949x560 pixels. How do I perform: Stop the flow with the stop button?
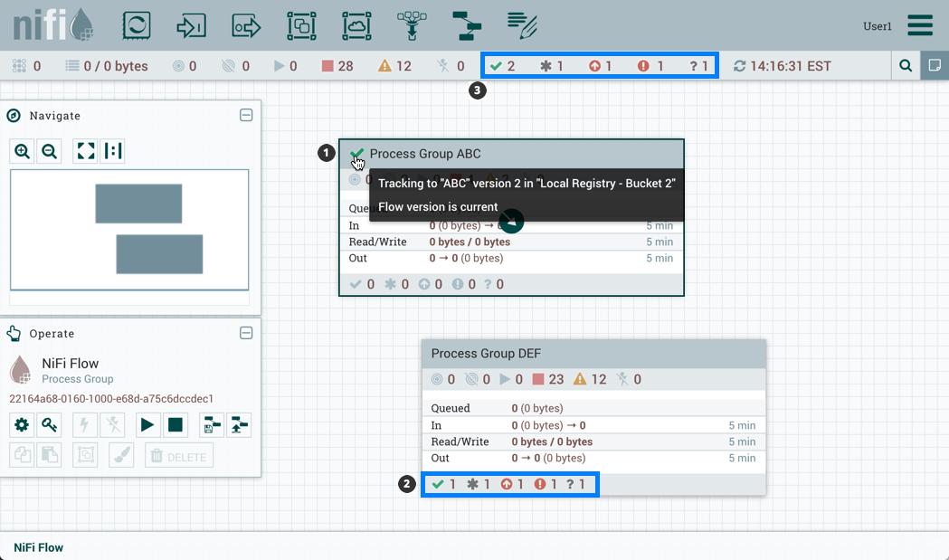[x=176, y=424]
